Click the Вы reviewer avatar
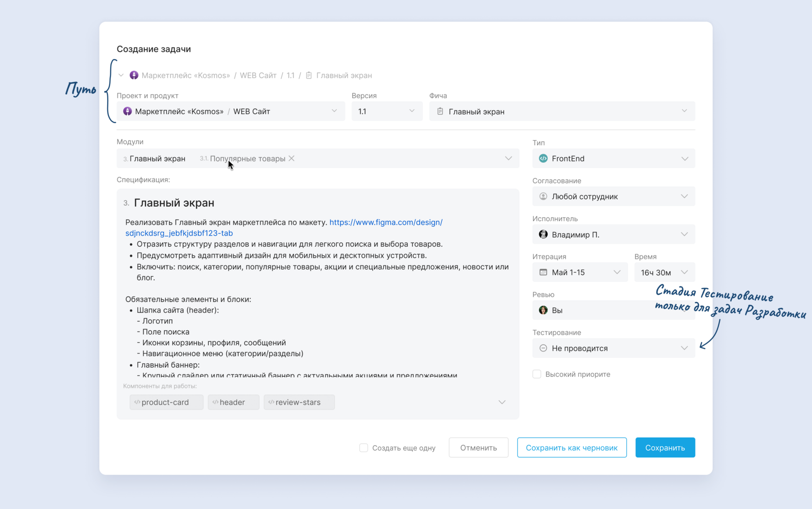This screenshot has width=812, height=509. click(543, 310)
